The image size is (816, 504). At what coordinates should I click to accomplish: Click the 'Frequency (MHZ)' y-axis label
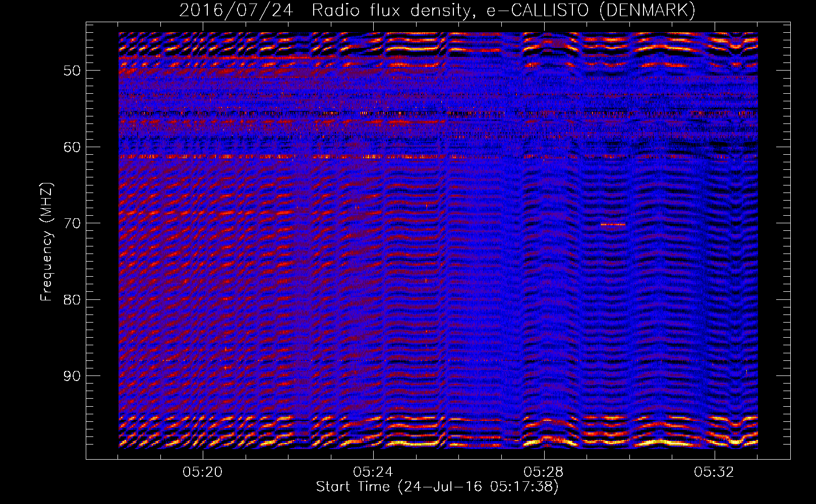(46, 242)
